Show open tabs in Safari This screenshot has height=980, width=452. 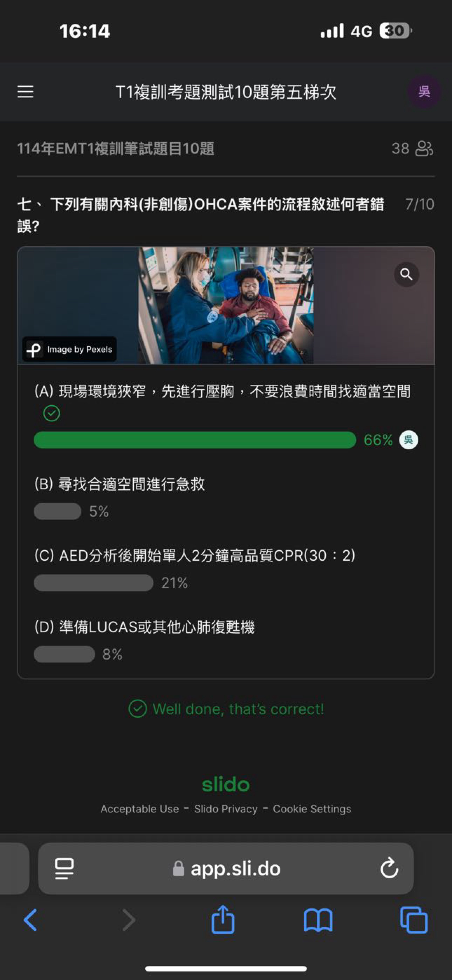tap(414, 920)
